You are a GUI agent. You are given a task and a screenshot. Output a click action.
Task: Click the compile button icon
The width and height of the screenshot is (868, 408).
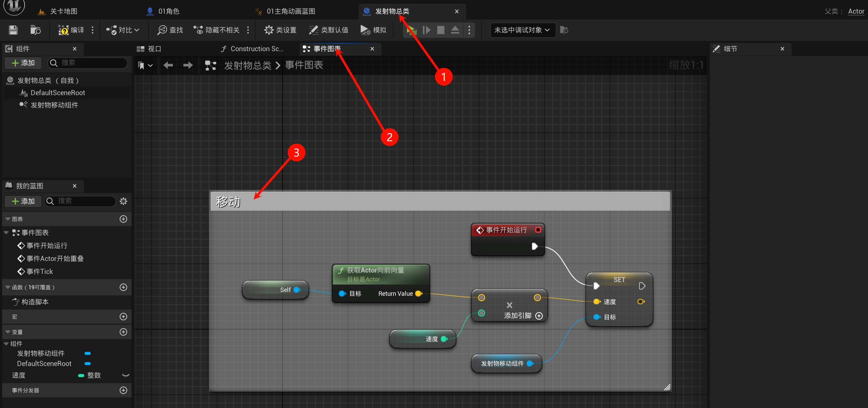pos(63,30)
